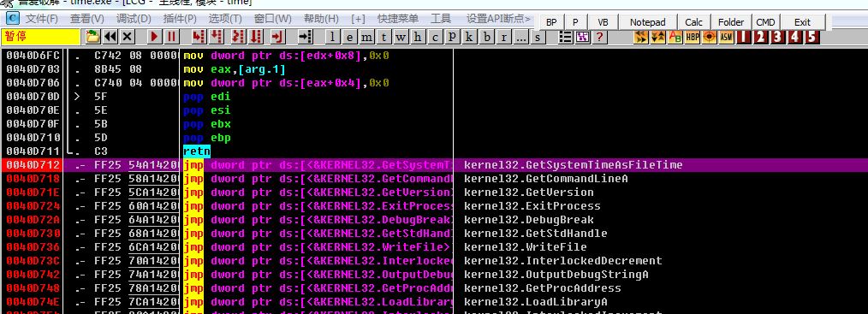Open the 调试(D) menu
Image resolution: width=868 pixels, height=314 pixels.
pyautogui.click(x=134, y=18)
